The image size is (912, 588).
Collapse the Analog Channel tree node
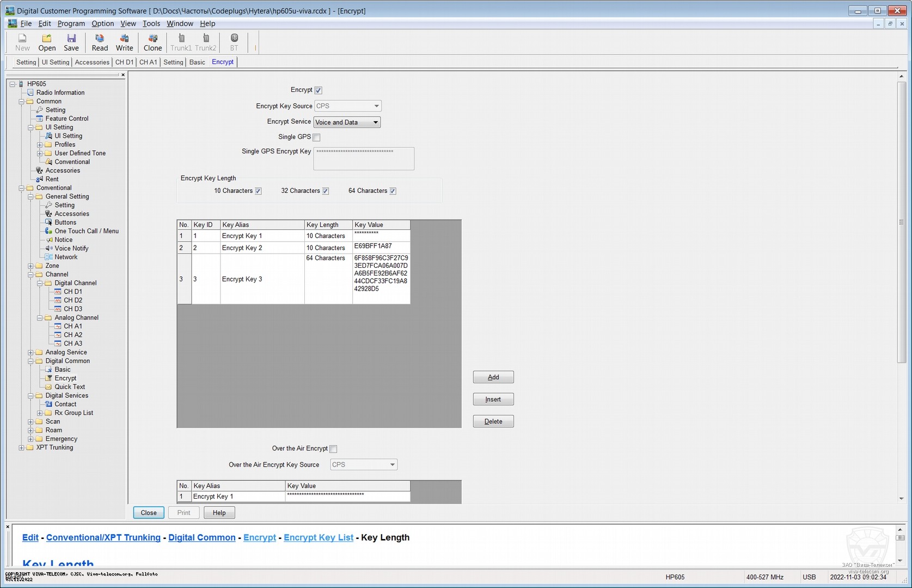point(40,318)
